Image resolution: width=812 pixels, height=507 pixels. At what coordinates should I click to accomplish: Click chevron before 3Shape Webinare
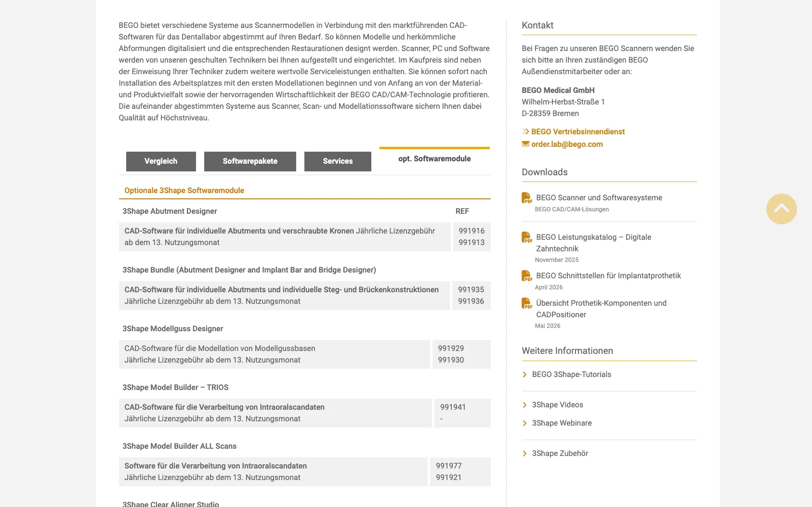[525, 423]
